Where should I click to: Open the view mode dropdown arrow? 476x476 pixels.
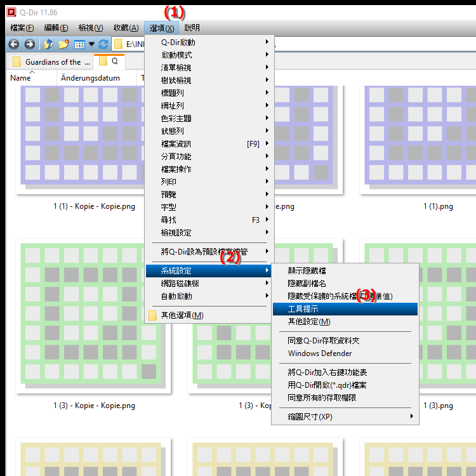point(91,44)
